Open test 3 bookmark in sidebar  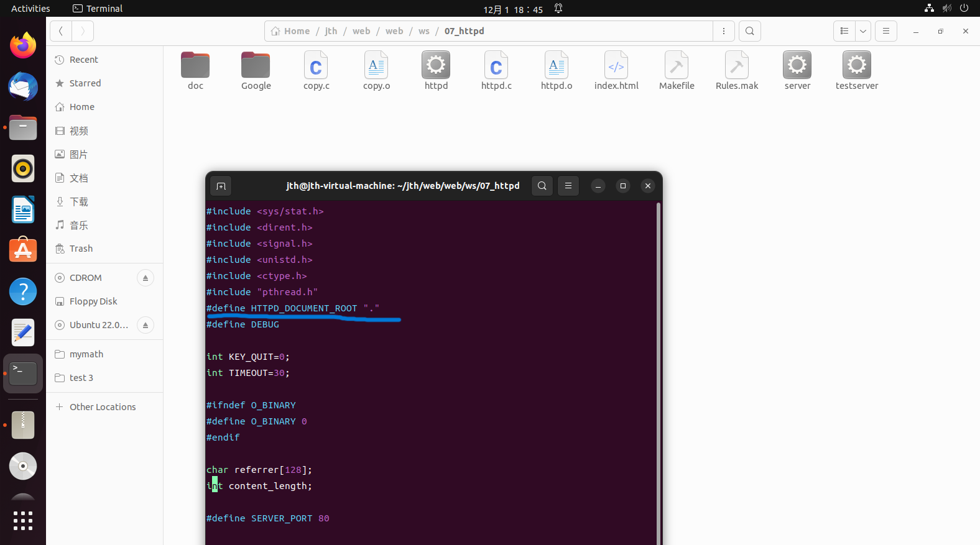click(x=104, y=378)
